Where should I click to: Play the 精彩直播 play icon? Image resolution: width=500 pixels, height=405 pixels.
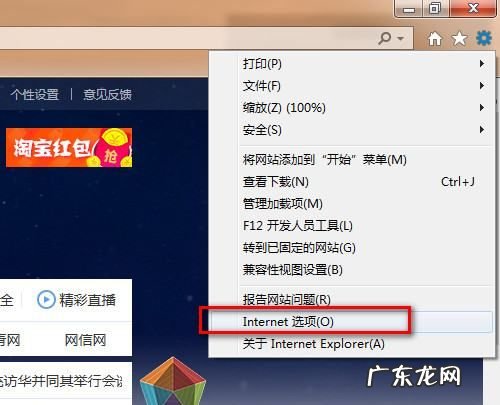coord(46,299)
